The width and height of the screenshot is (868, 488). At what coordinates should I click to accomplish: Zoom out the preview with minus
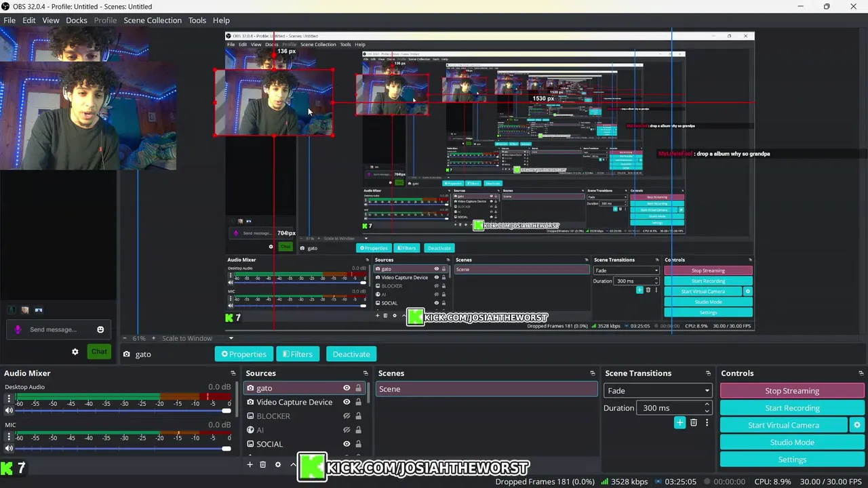[124, 338]
